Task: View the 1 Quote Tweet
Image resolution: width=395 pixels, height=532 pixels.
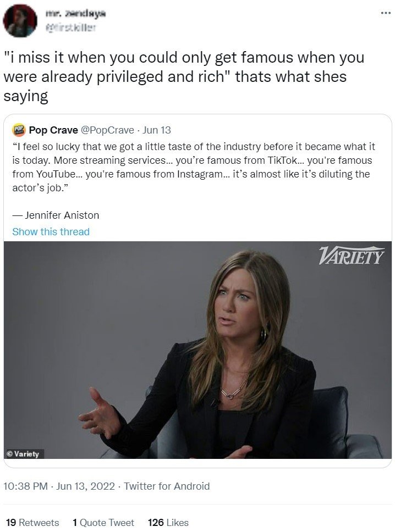Action: pyautogui.click(x=103, y=522)
